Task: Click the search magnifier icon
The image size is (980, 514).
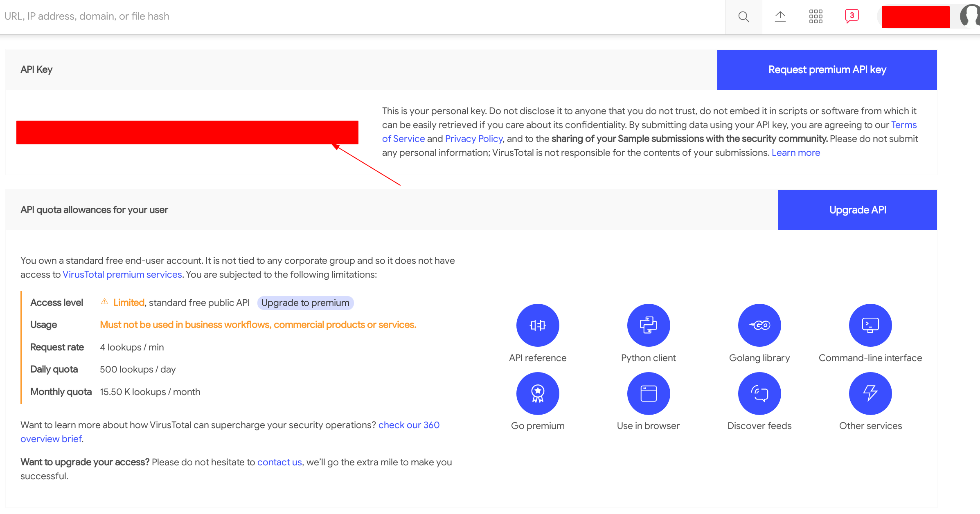Action: [743, 17]
